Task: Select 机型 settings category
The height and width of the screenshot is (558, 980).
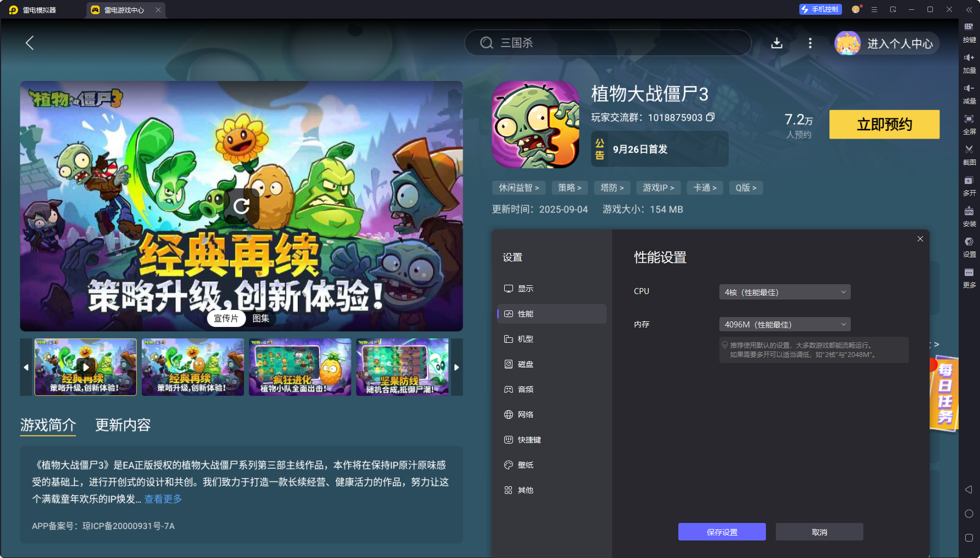Action: pos(552,339)
